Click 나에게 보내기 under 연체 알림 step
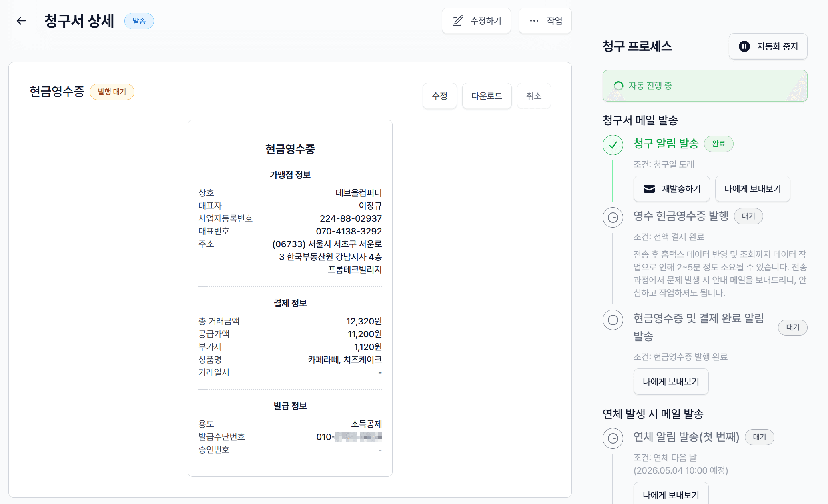 tap(670, 494)
